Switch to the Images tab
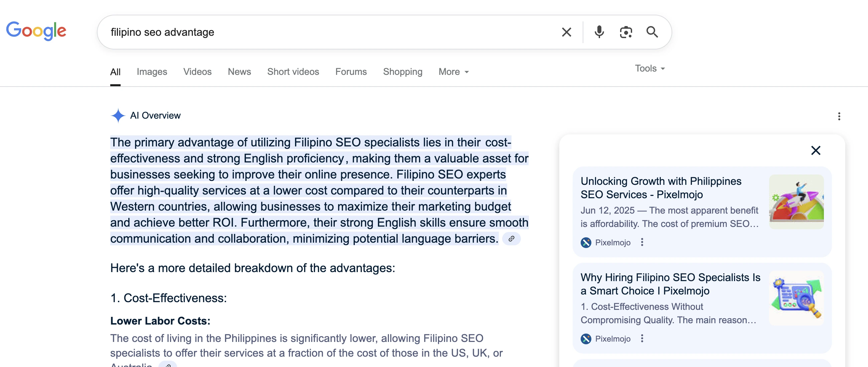The height and width of the screenshot is (367, 868). click(152, 72)
